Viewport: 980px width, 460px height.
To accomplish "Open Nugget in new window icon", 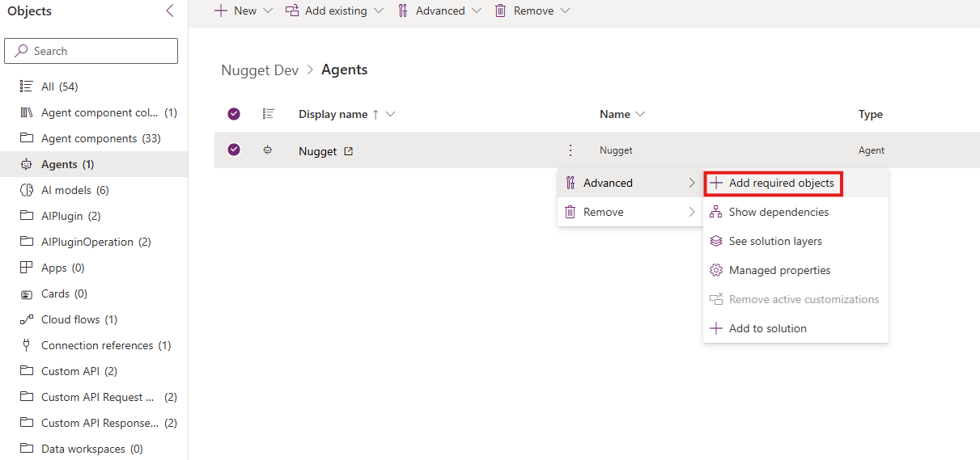I will click(x=349, y=151).
